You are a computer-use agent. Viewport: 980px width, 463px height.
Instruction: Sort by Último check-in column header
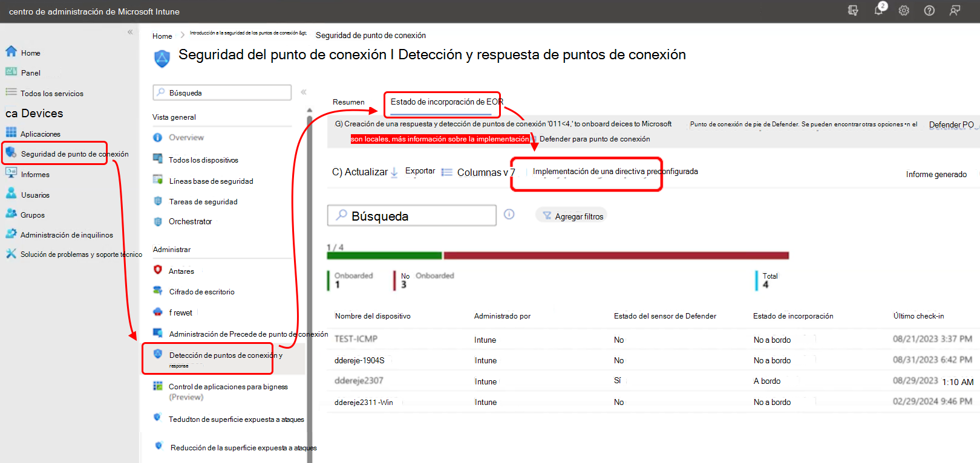918,316
